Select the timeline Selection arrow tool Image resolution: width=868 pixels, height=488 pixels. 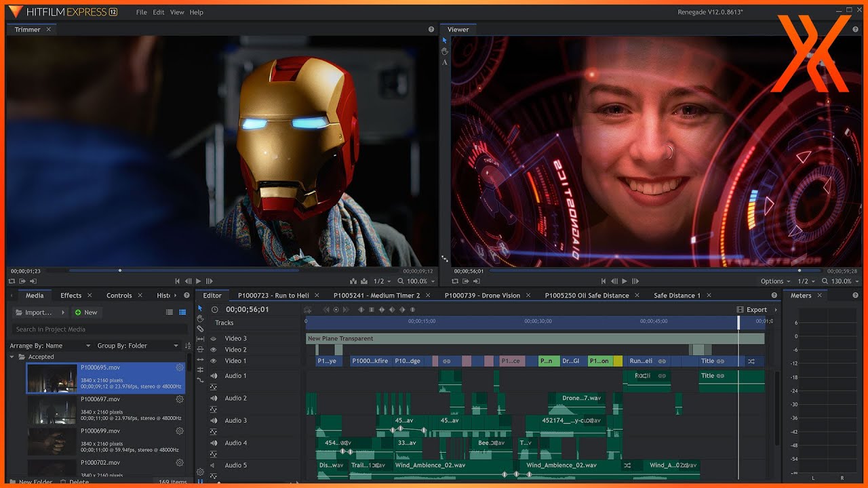(200, 308)
